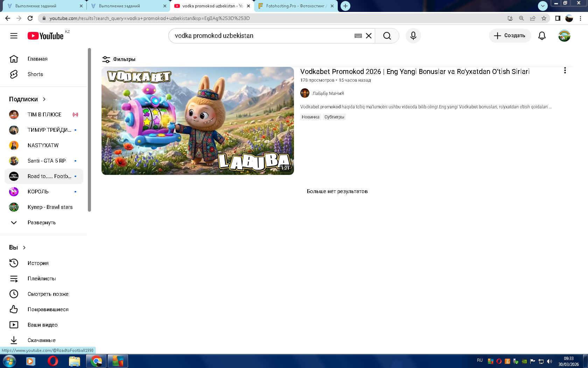Open a new browser tab
The image size is (588, 368).
[x=345, y=6]
